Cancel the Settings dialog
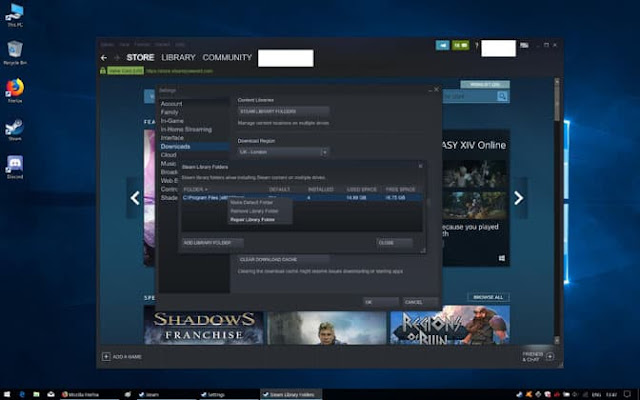Viewport: 640px width, 400px height. [x=420, y=302]
